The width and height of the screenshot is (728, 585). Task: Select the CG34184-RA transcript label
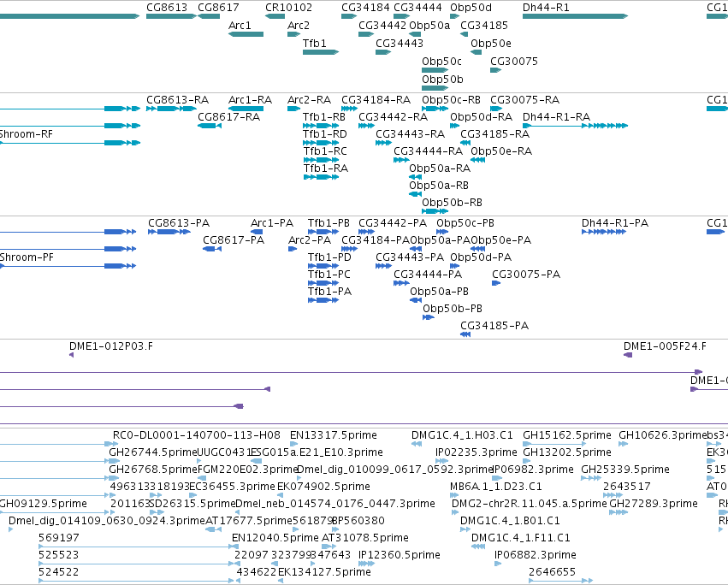click(x=376, y=100)
